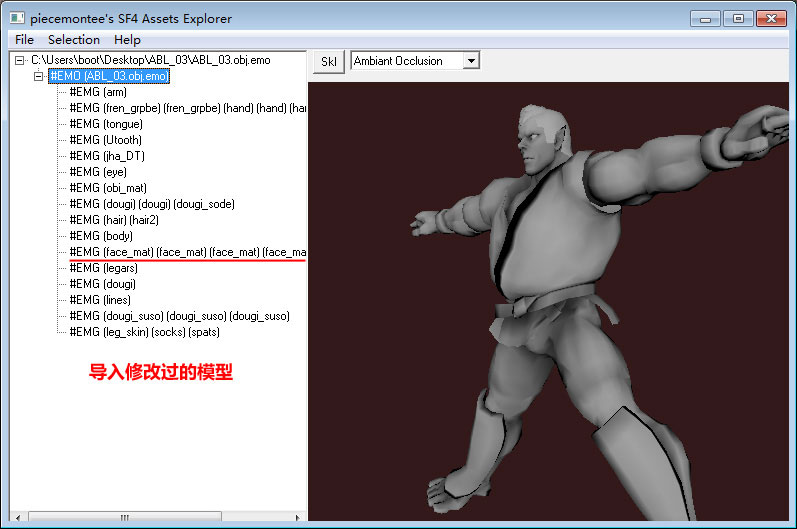Screen dimensions: 797x529
Task: Open the Selection menu
Action: click(x=74, y=40)
